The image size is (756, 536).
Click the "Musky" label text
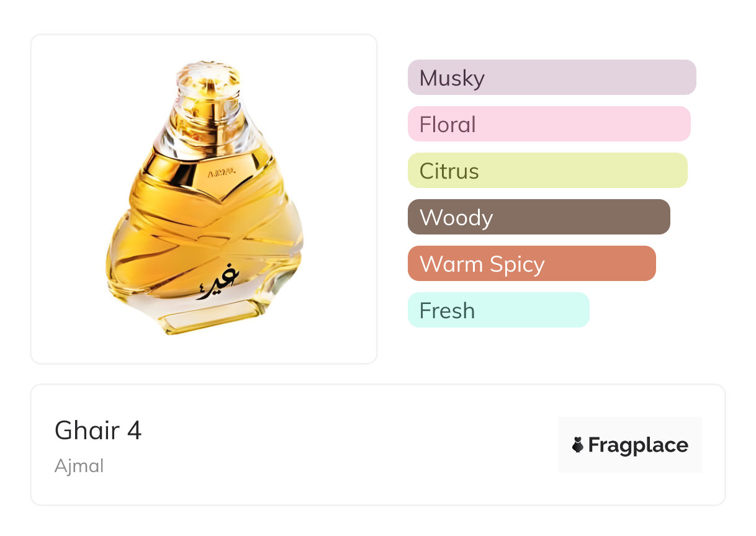coord(452,78)
